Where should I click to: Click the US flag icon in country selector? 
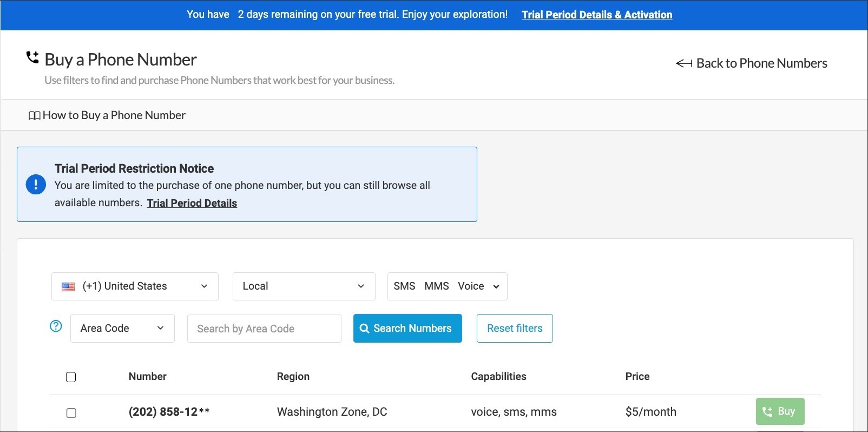[x=68, y=286]
